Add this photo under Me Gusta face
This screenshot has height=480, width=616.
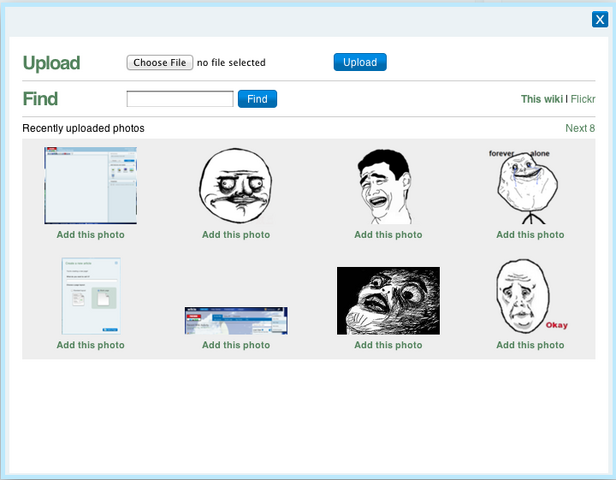pyautogui.click(x=236, y=235)
